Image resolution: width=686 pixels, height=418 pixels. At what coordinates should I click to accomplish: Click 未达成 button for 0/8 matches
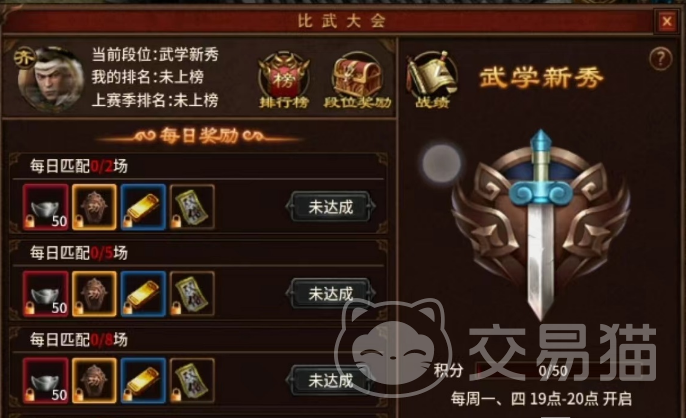[x=331, y=380]
